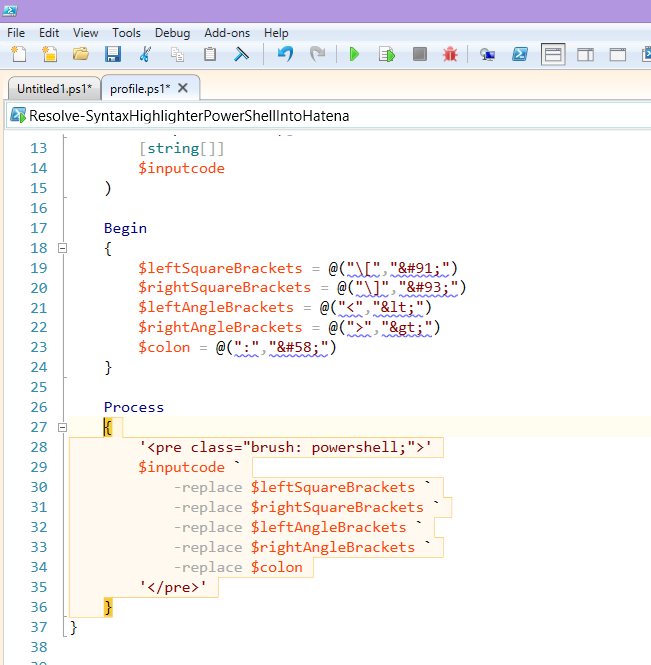Click the Process keyword on line 26
Image resolution: width=651 pixels, height=665 pixels.
coord(134,407)
